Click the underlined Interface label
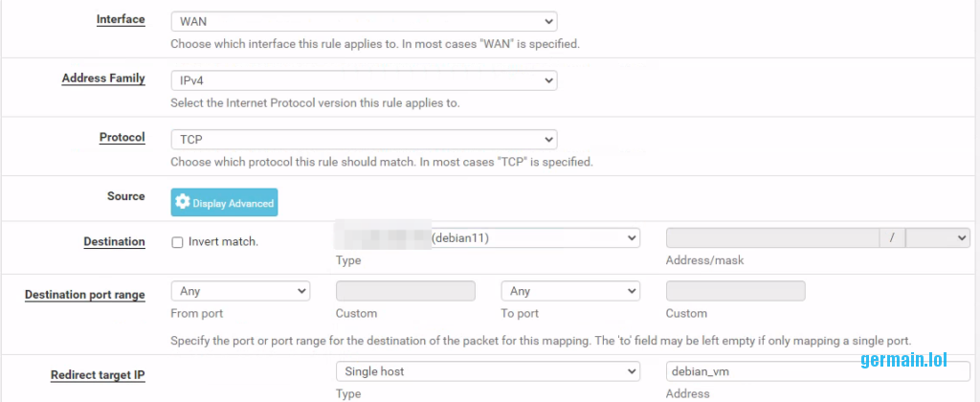Viewport: 980px width, 402px height. pos(121,20)
